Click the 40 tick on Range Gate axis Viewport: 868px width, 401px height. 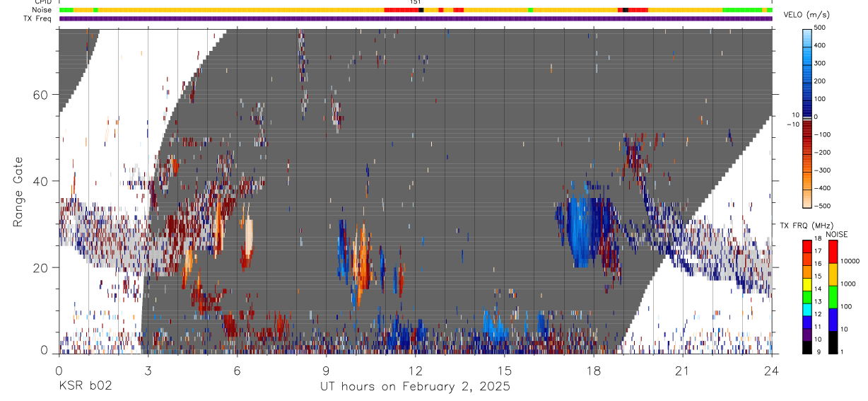pos(40,181)
